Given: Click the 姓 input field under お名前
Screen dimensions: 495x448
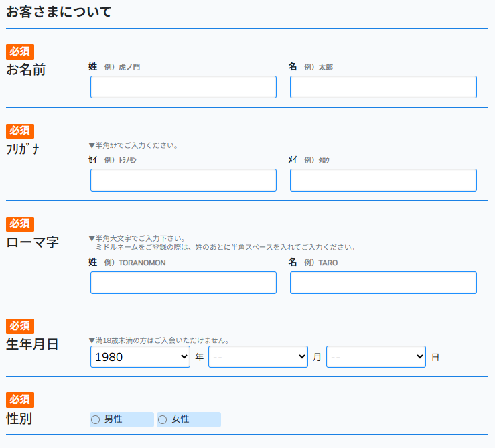Looking at the screenshot, I should (x=183, y=87).
